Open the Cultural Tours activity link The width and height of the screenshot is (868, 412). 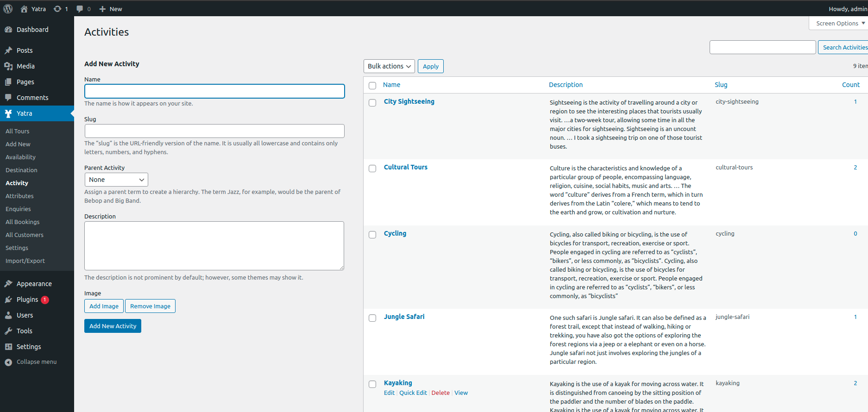point(406,167)
